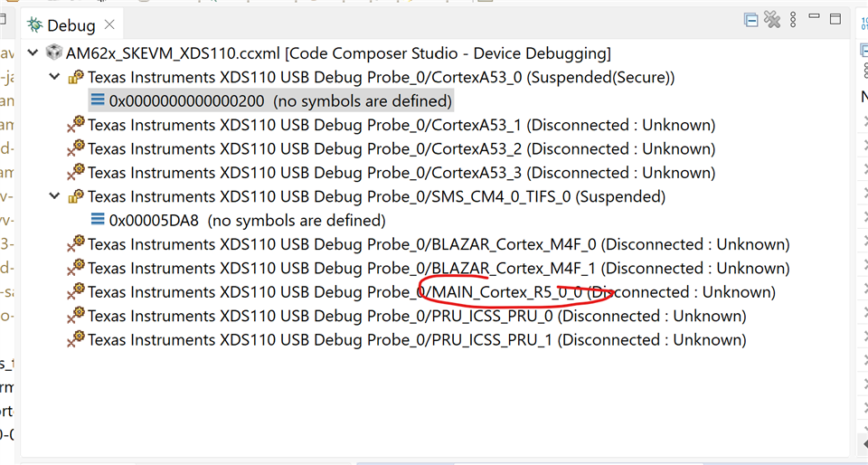Click the disconnected CortexA53_1 core icon
This screenshot has width=868, height=465.
(x=76, y=125)
